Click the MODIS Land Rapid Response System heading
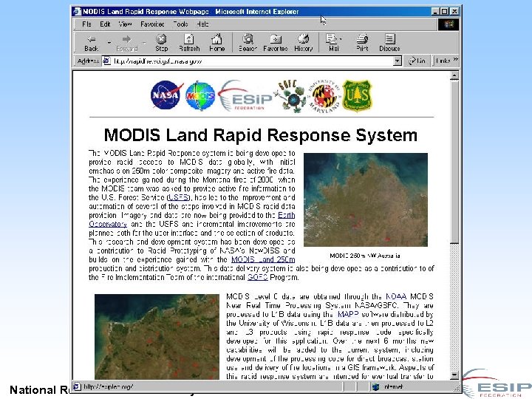The image size is (532, 399). [x=261, y=135]
